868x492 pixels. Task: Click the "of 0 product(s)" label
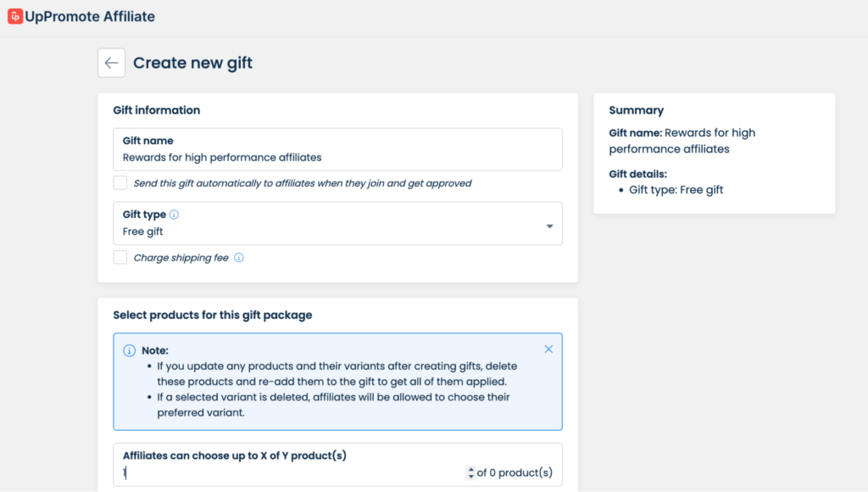[515, 473]
